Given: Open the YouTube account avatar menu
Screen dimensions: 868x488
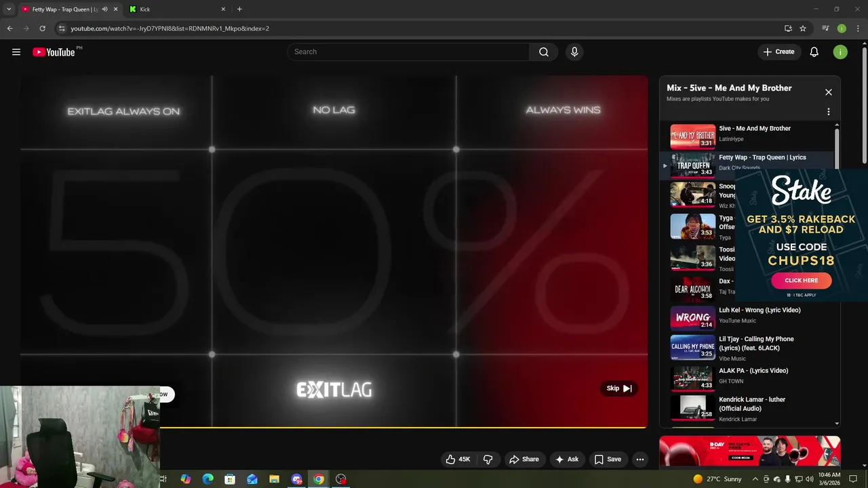Looking at the screenshot, I should click(840, 52).
